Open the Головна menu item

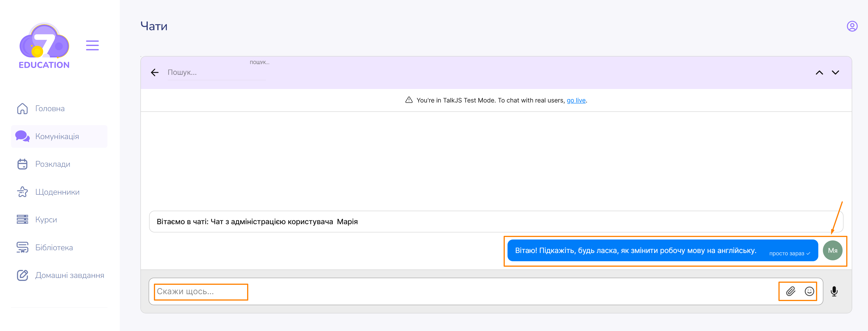pyautogui.click(x=59, y=109)
